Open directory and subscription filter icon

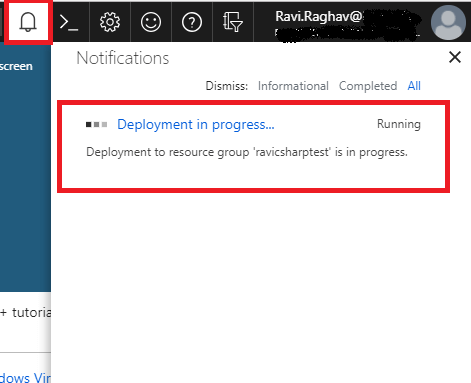233,22
